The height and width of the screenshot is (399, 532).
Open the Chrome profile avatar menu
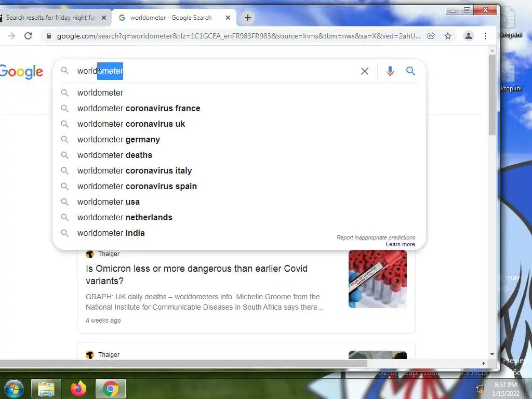[469, 36]
